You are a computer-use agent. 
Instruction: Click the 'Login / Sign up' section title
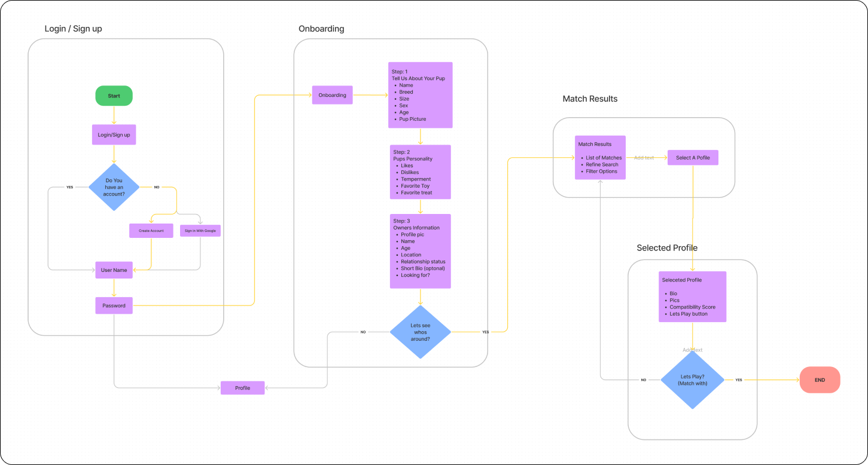[73, 29]
